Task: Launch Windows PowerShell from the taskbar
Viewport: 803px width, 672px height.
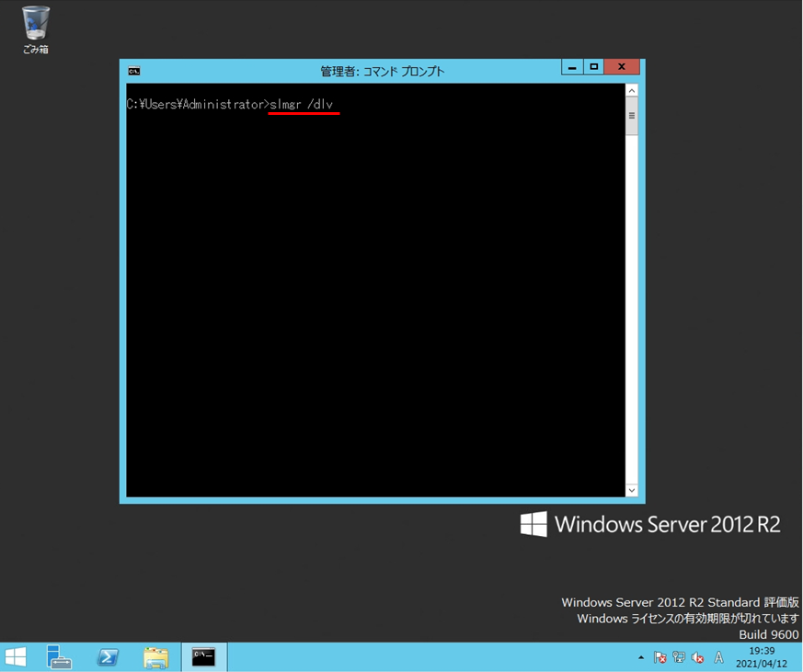Action: [108, 656]
